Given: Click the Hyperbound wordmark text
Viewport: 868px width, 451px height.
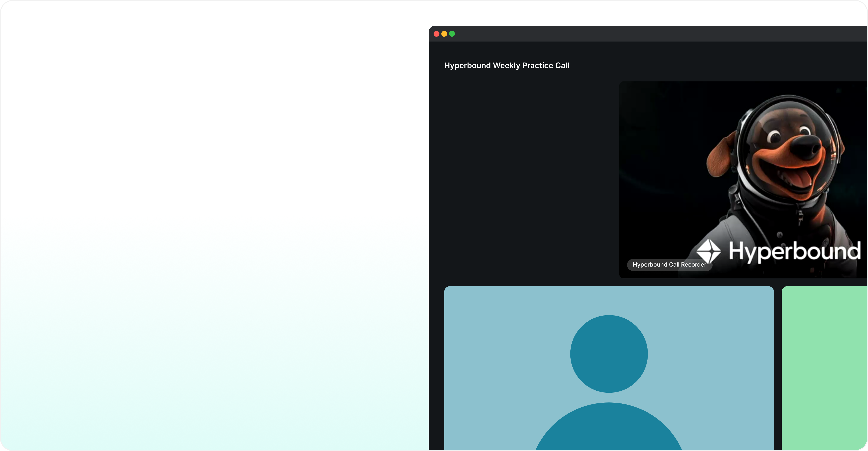Looking at the screenshot, I should (795, 251).
